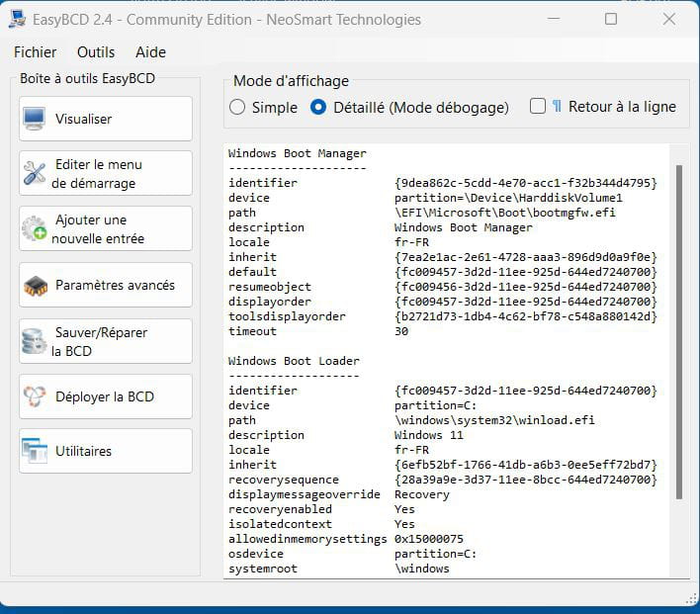The image size is (700, 614).
Task: Maximize the EasyBCD window
Action: click(611, 19)
